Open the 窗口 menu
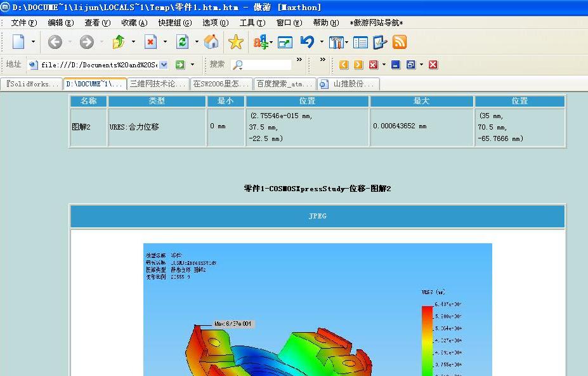 (x=289, y=23)
